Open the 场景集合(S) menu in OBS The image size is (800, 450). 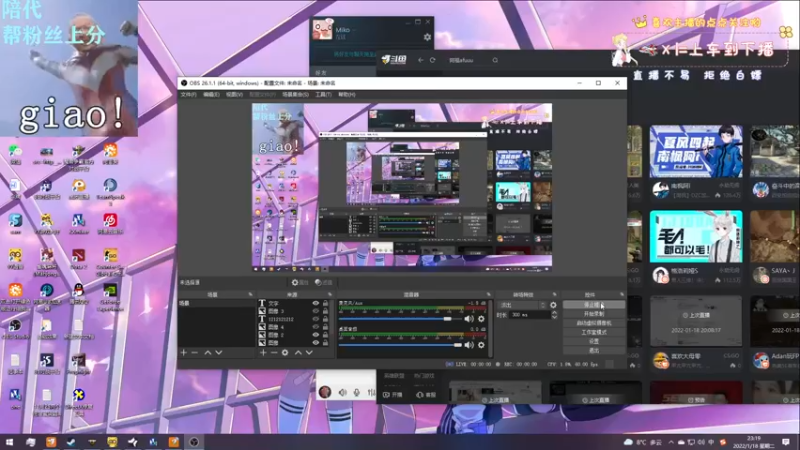click(295, 94)
